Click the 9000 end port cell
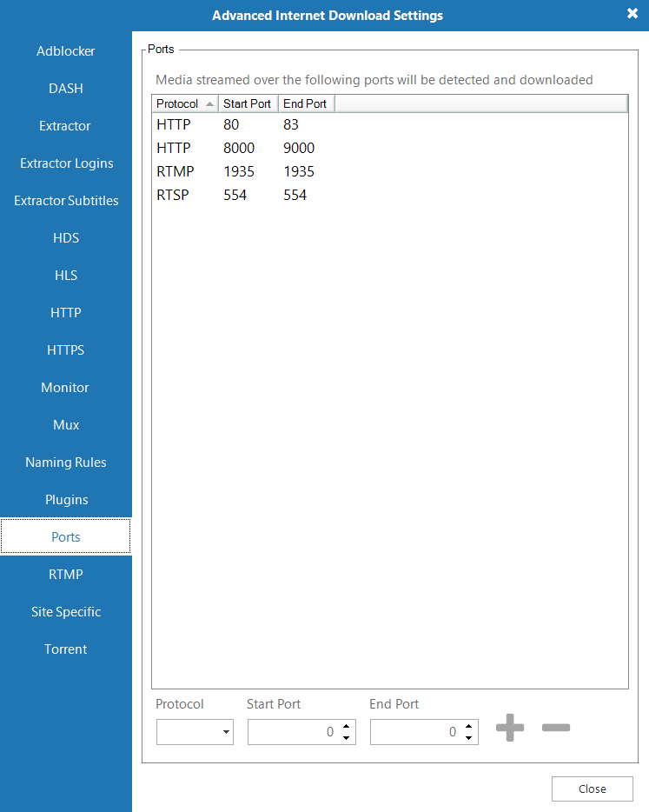Viewport: 649px width, 812px height. [299, 148]
